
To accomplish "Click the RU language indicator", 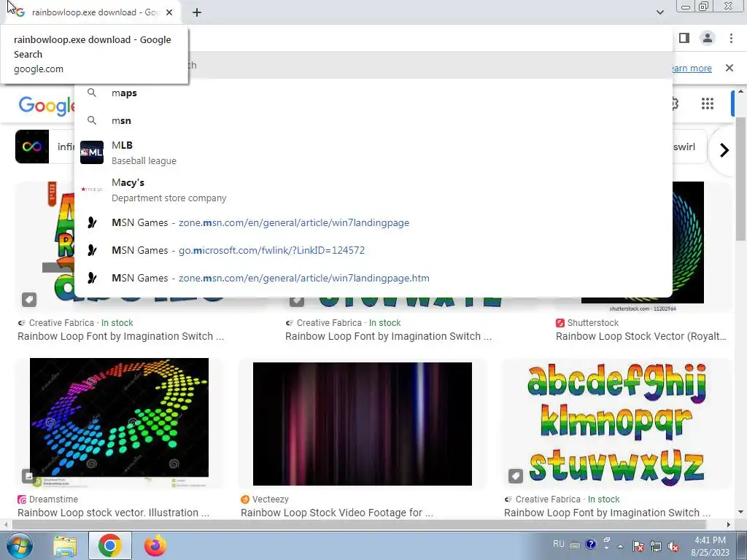I will click(x=559, y=544).
